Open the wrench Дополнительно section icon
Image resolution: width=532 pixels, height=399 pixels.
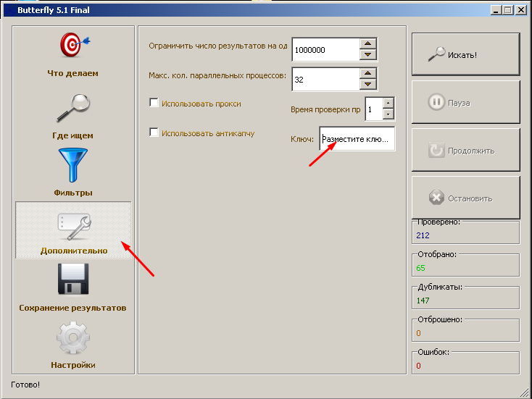point(72,226)
